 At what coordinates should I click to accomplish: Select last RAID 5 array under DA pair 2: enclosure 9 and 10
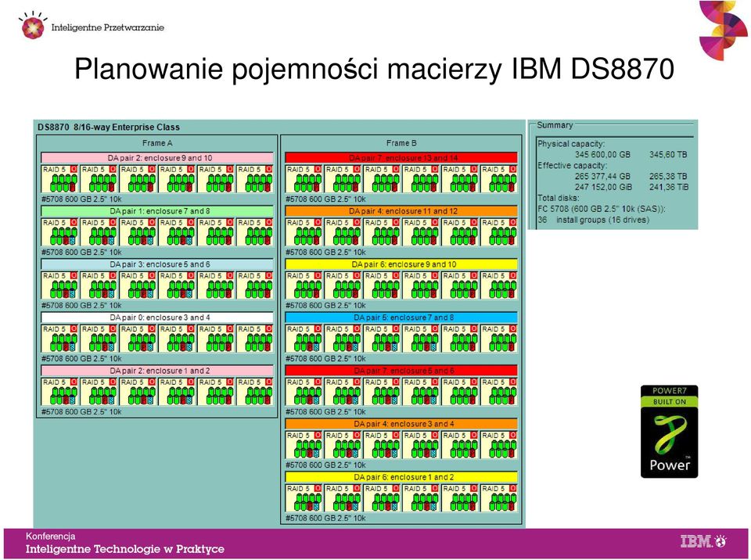coord(255,178)
